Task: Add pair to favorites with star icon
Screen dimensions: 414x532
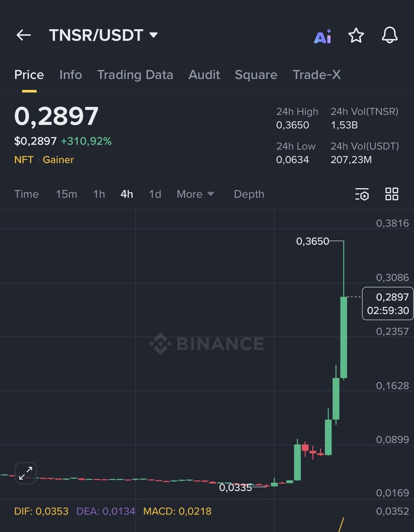Action: pyautogui.click(x=356, y=35)
